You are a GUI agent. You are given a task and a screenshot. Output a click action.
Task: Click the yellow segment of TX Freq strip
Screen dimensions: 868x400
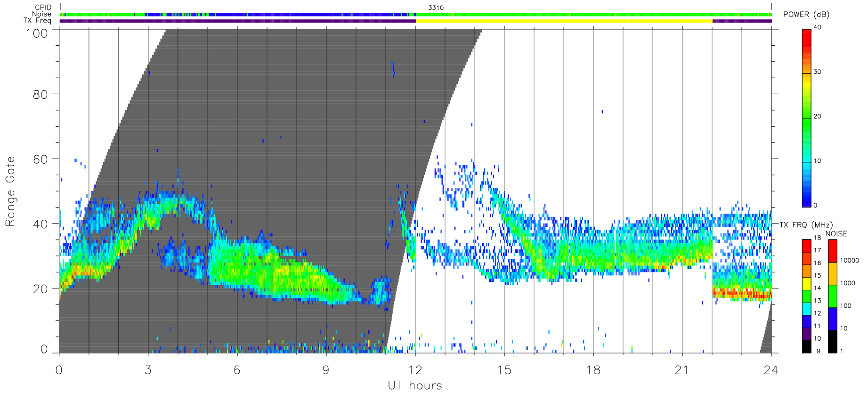click(x=564, y=21)
